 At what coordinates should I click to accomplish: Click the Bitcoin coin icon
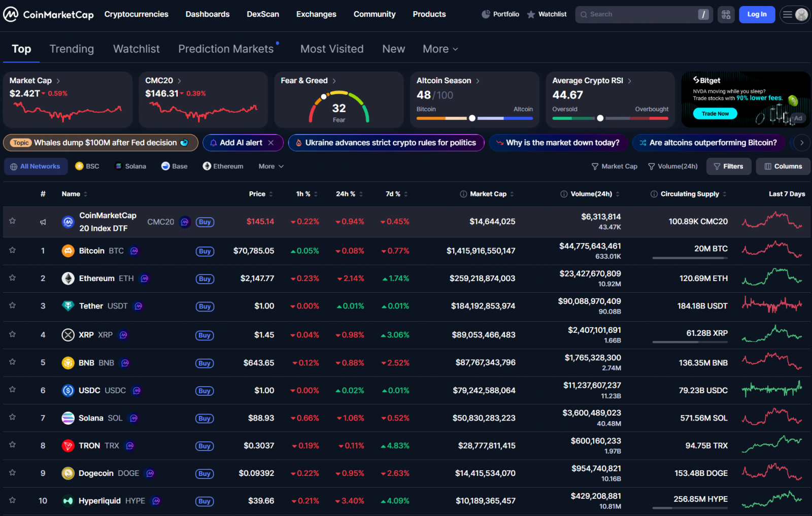pyautogui.click(x=68, y=251)
